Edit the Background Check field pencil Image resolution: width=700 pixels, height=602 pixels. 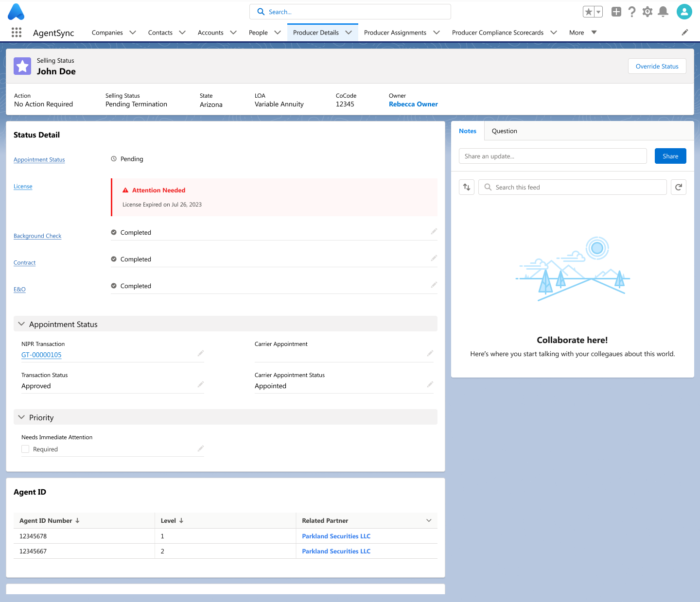pos(434,232)
